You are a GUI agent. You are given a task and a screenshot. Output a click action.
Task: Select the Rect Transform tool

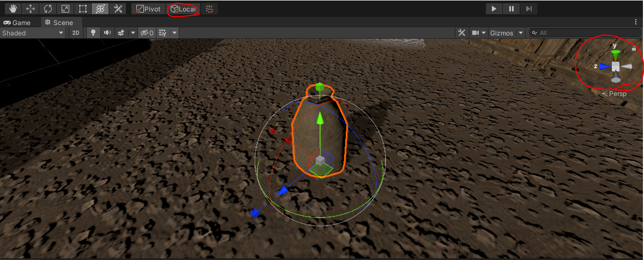tap(82, 9)
